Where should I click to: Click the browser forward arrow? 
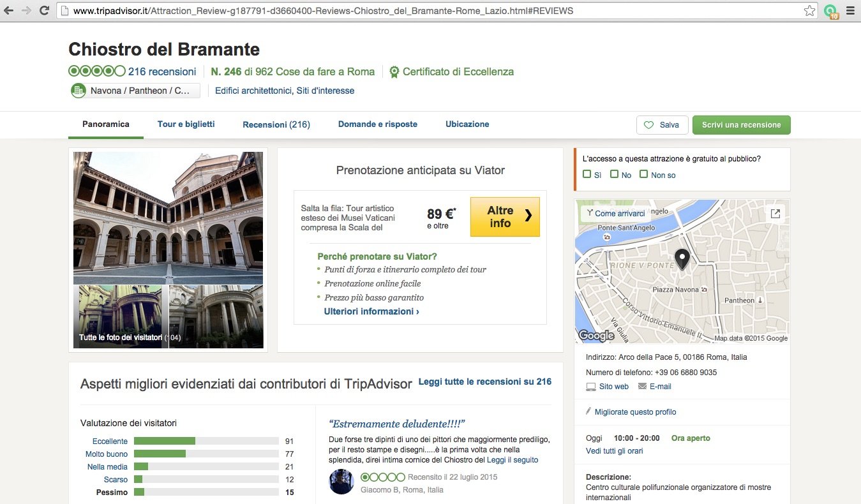(27, 11)
